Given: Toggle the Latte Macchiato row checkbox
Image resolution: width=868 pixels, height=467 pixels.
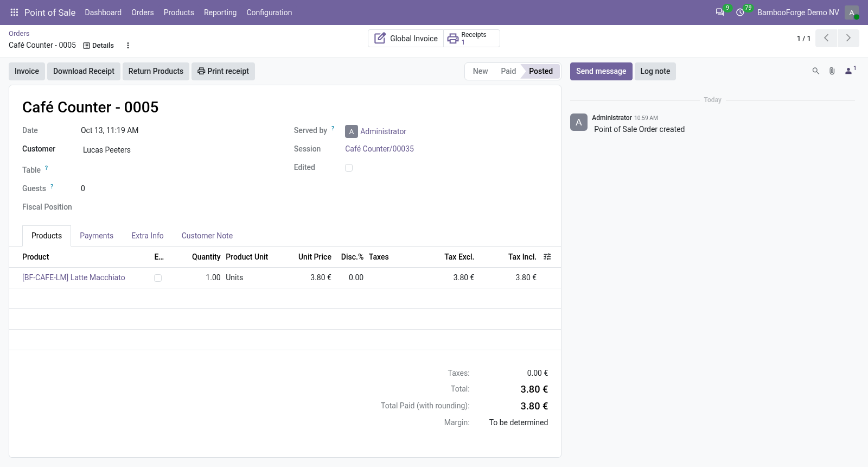Looking at the screenshot, I should point(158,278).
